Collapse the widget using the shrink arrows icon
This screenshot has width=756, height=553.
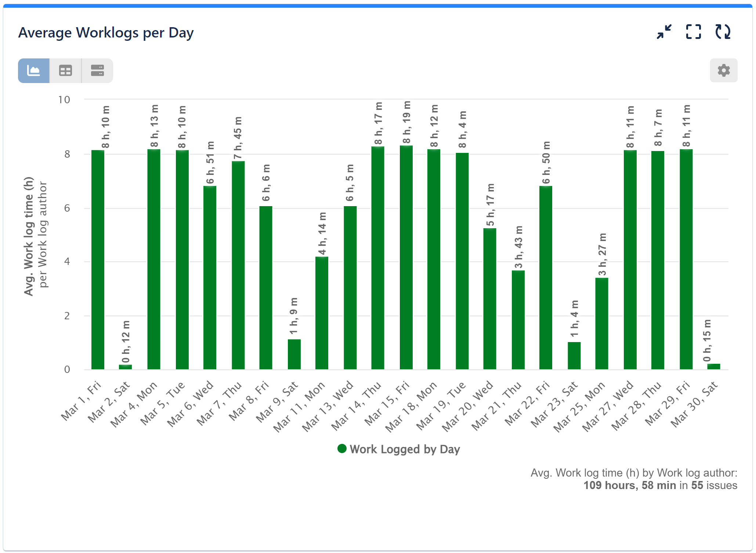click(x=664, y=32)
